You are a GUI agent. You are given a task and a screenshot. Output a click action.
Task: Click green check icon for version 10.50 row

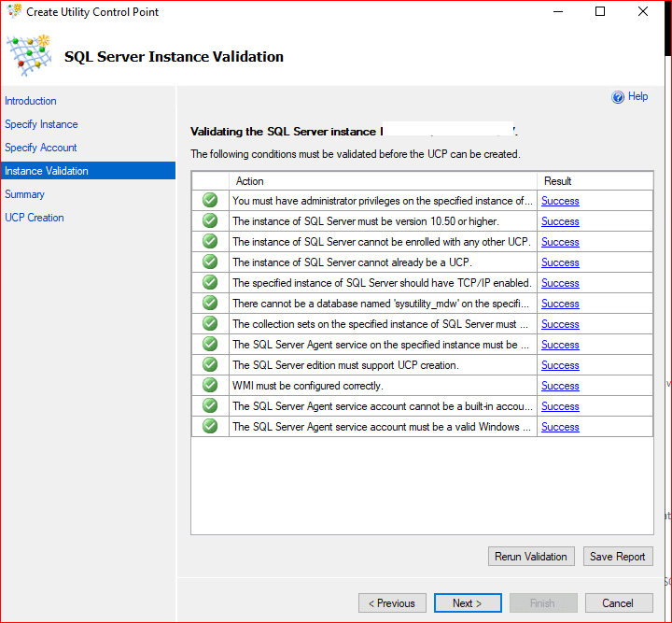coord(210,220)
